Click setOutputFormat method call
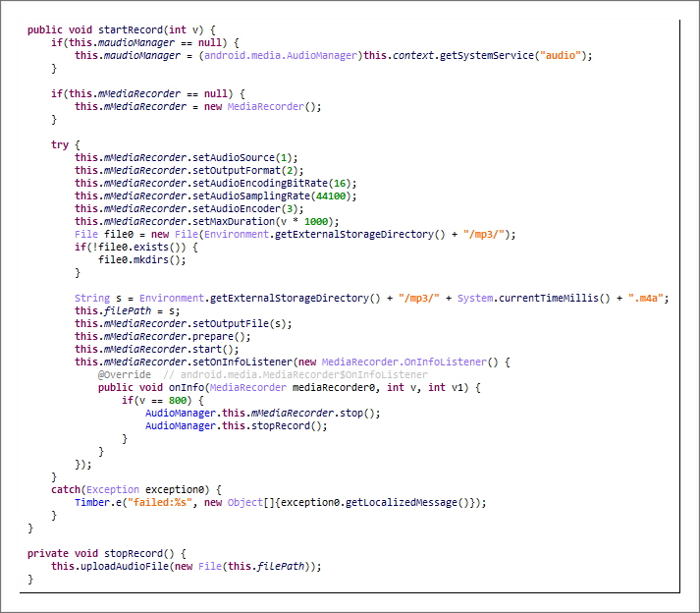 pyautogui.click(x=237, y=170)
